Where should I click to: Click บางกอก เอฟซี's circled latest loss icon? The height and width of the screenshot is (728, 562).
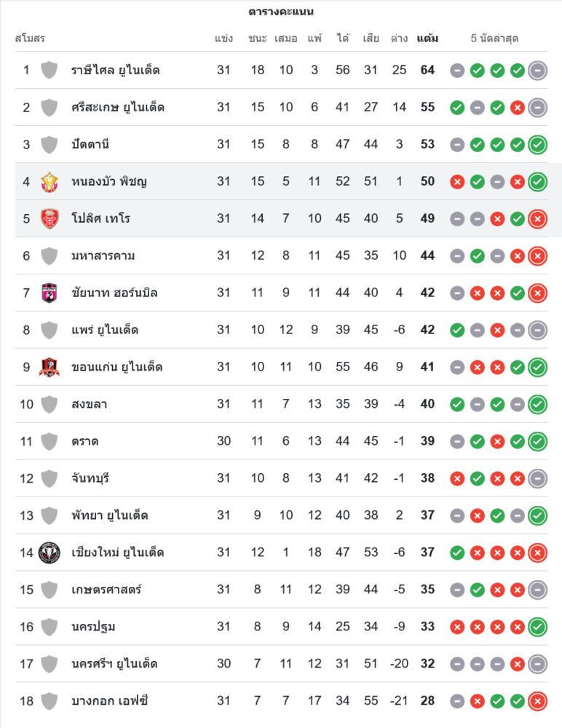pyautogui.click(x=537, y=701)
